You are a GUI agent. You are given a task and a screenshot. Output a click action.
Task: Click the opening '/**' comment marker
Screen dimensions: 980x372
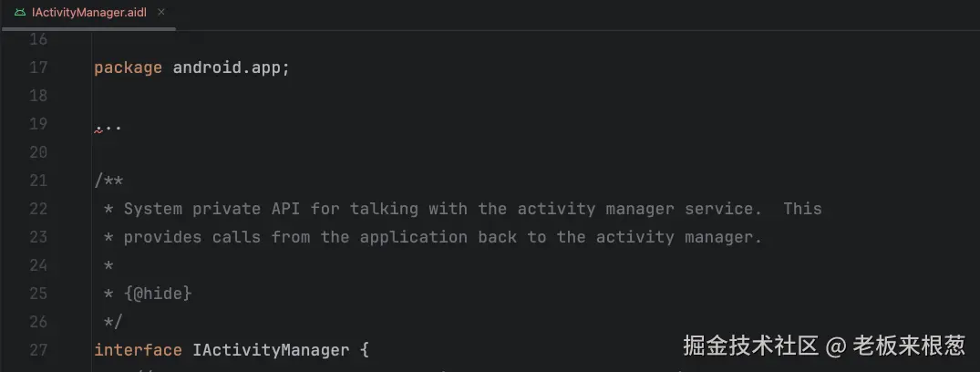pyautogui.click(x=108, y=181)
